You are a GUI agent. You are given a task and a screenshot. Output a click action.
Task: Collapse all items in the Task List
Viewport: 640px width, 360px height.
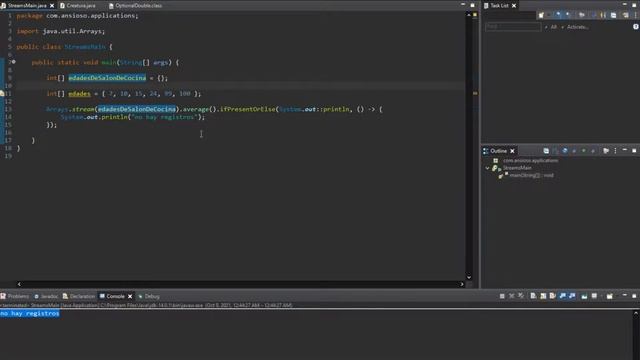[613, 15]
